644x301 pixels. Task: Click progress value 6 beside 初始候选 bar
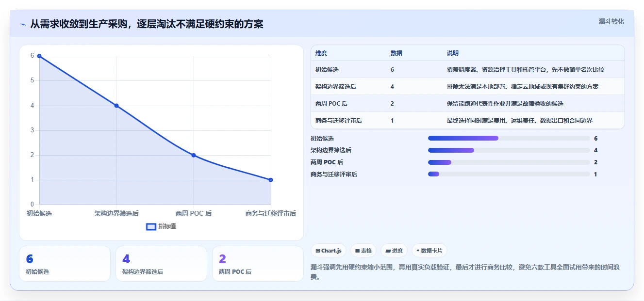coord(595,139)
